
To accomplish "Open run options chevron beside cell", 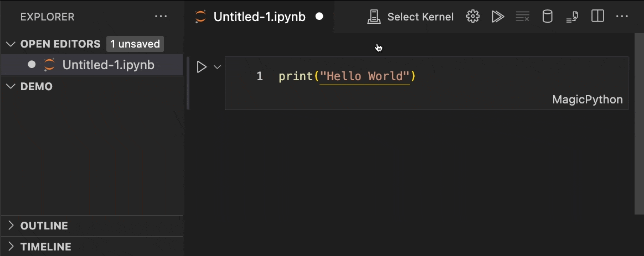I will 217,67.
